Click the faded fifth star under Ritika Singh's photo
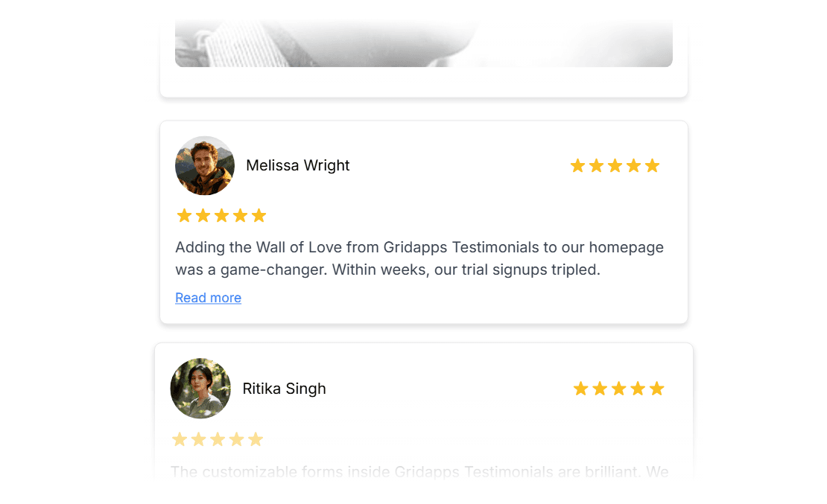The height and width of the screenshot is (504, 827). [257, 439]
